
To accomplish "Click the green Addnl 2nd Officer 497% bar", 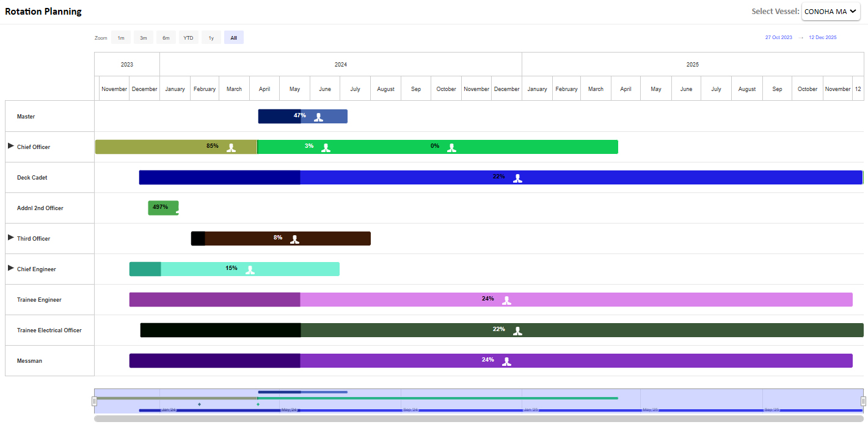I will (x=162, y=208).
